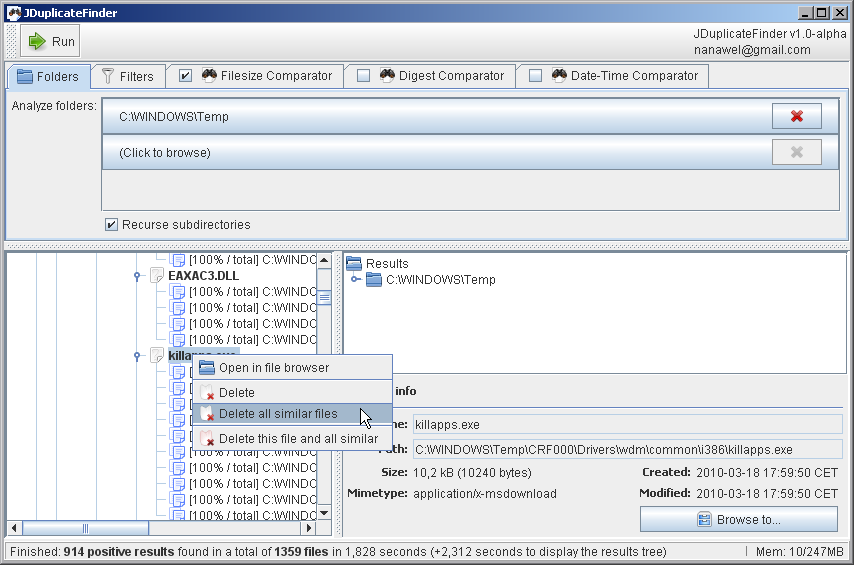The height and width of the screenshot is (565, 854).
Task: Enable the Digest Comparator checkbox
Action: click(x=363, y=76)
